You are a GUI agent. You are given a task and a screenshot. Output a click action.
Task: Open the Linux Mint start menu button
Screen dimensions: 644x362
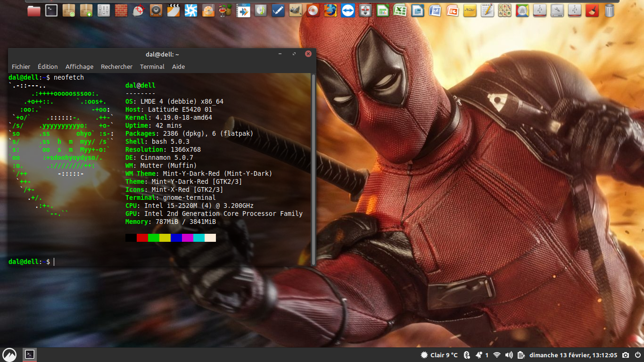[x=9, y=354]
